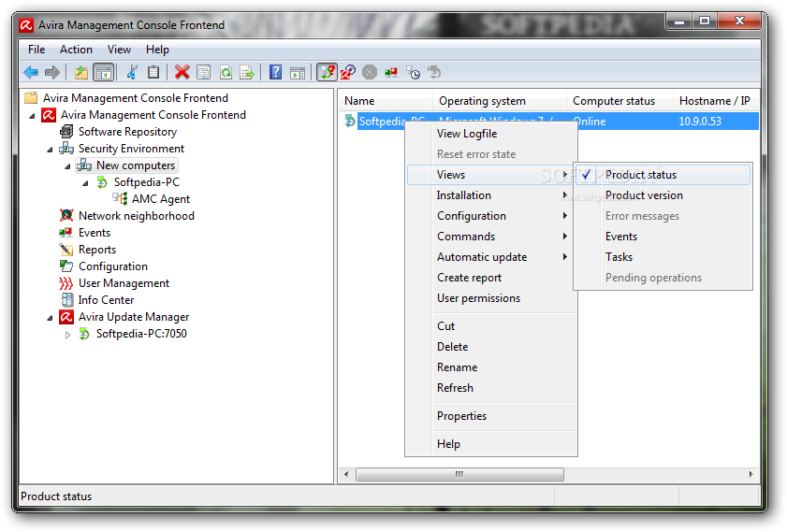Click the gray round disabled toolbar icon
Screen dimensions: 787x532
pyautogui.click(x=370, y=72)
